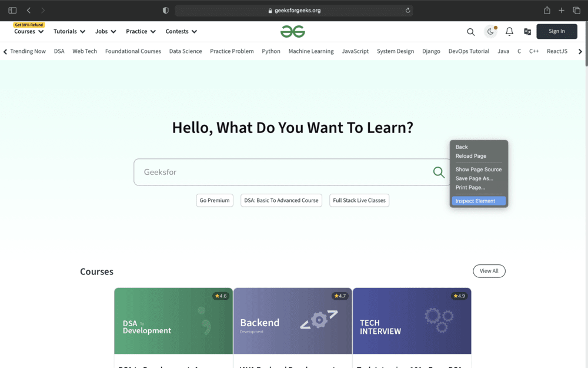588x368 pixels.
Task: Click the GeeksforGeeks logo
Action: tap(292, 32)
